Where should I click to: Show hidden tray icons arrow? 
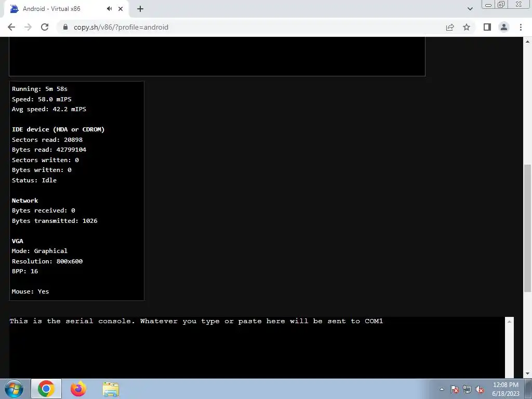click(442, 390)
